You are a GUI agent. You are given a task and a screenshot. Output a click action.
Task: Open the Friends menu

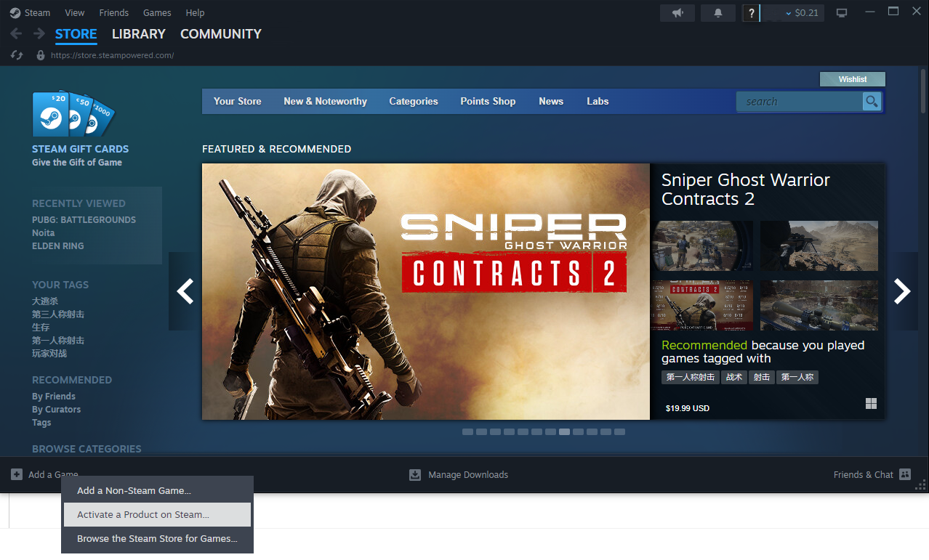coord(114,13)
